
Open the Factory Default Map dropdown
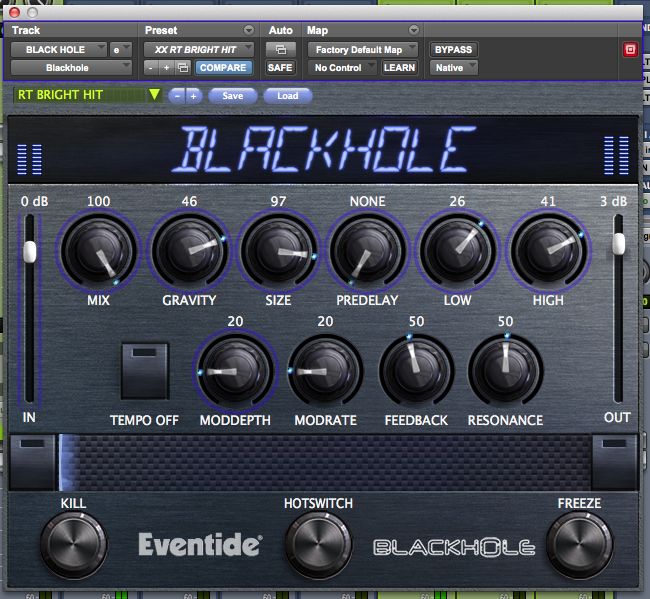(363, 50)
